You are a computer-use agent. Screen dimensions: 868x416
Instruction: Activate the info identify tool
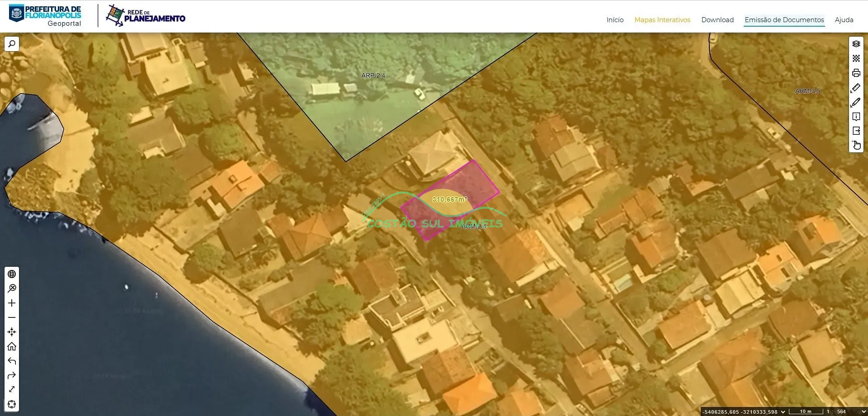click(x=856, y=116)
